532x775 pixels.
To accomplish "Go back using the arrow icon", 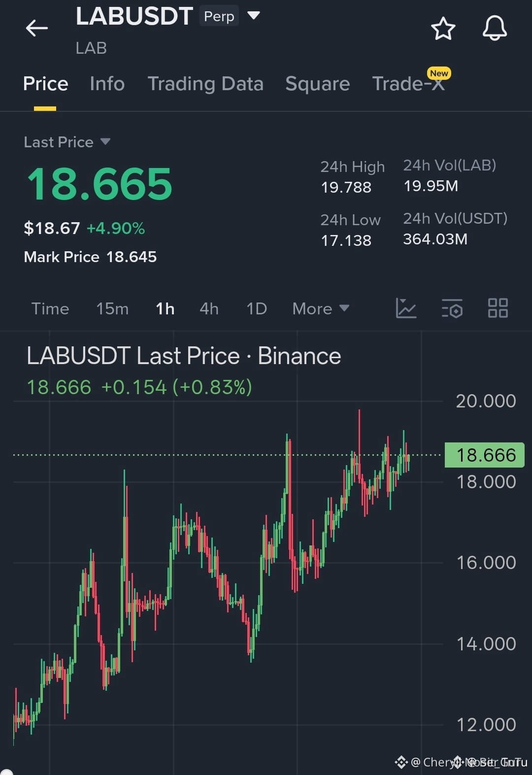I will (x=37, y=28).
